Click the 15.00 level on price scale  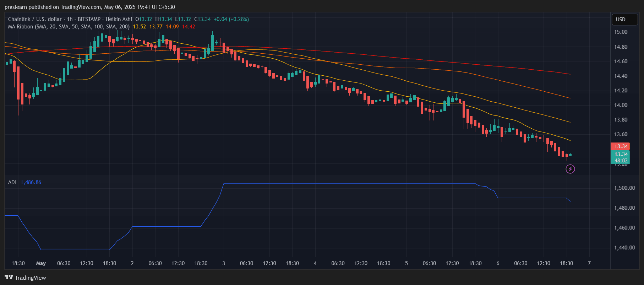click(621, 32)
